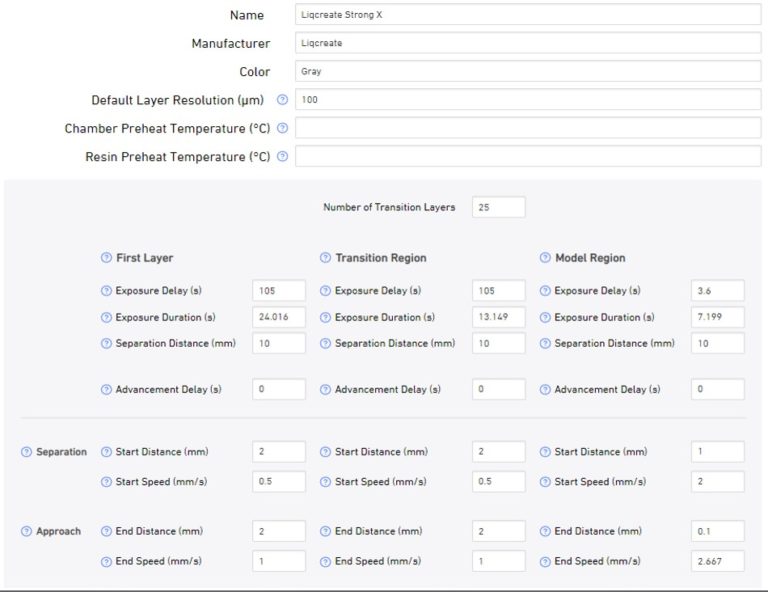Click the empty Chamber Preheat Temperature field
The image size is (768, 592).
click(528, 129)
